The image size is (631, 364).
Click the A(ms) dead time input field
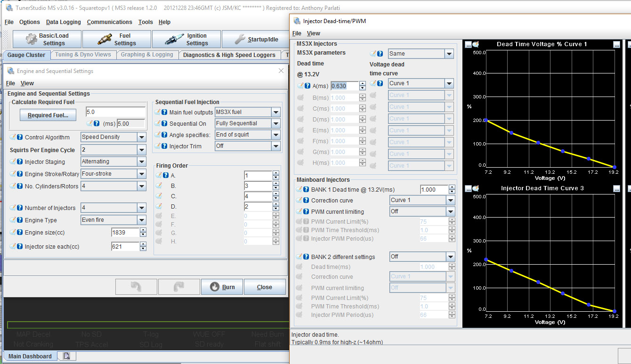[x=344, y=86]
